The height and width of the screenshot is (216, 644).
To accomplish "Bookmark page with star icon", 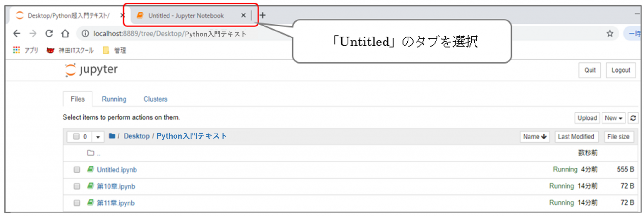I will 610,33.
